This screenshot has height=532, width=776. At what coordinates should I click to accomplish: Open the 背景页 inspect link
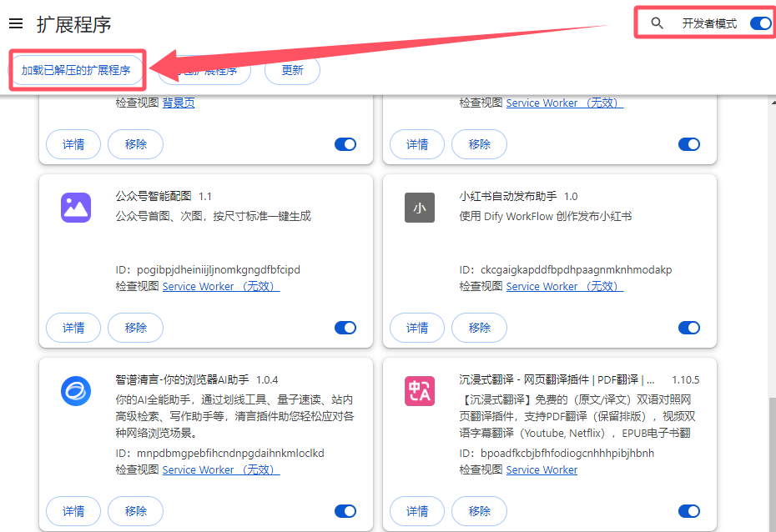(x=179, y=103)
